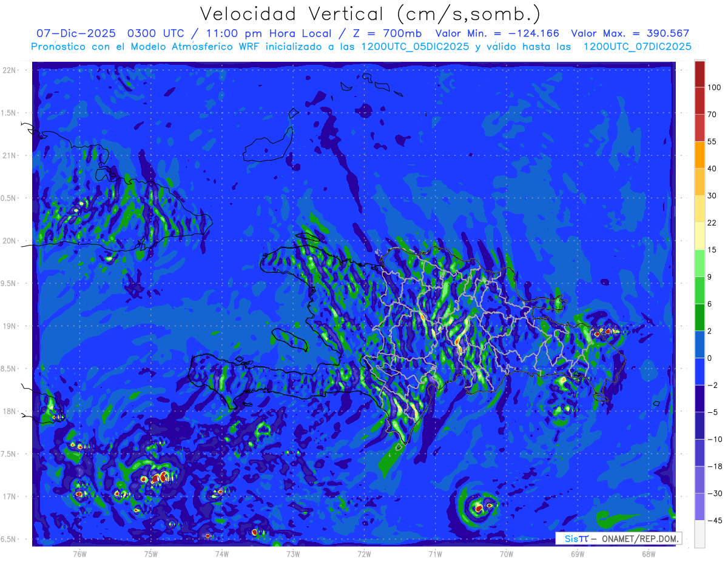Click the swatch between 70 and 55
This screenshot has height=562, width=728.
point(699,127)
